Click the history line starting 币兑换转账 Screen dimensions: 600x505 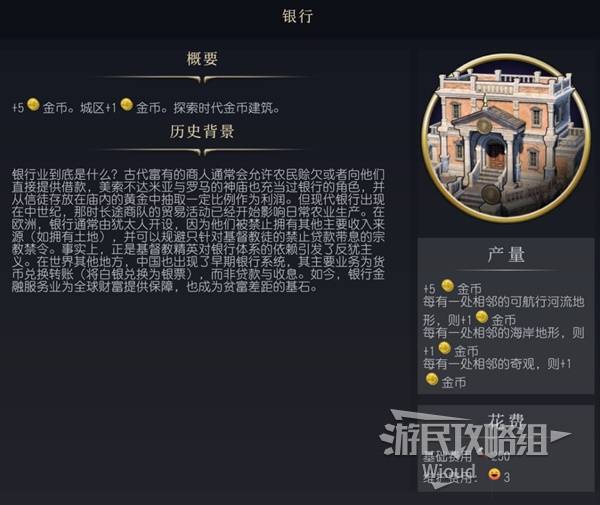[x=198, y=274]
